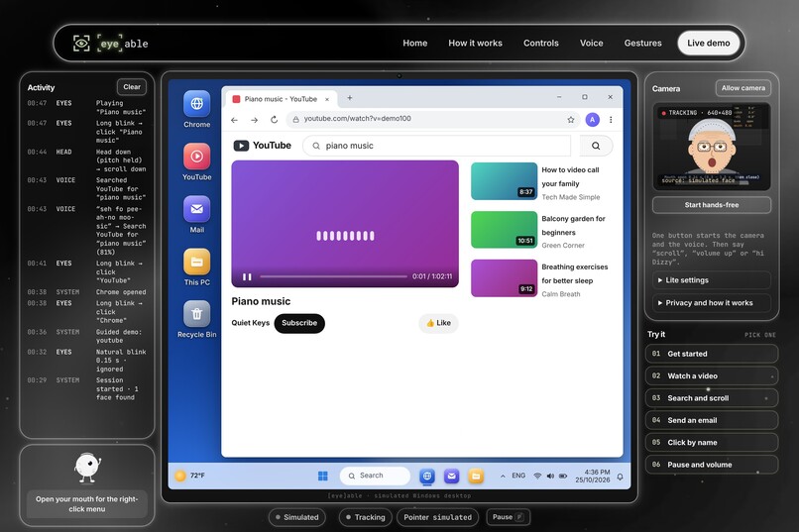Screen dimensions: 799x532
Task: Click the video progress bar
Action: [x=333, y=277]
